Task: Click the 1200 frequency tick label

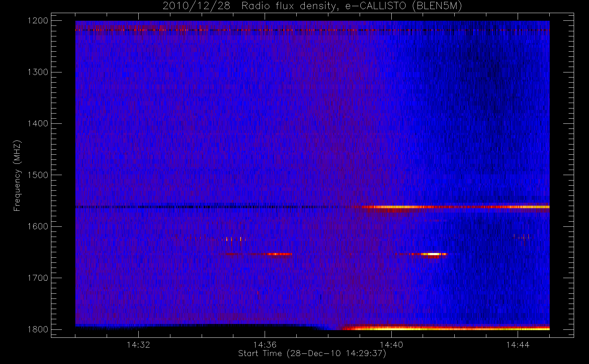Action: coord(38,21)
